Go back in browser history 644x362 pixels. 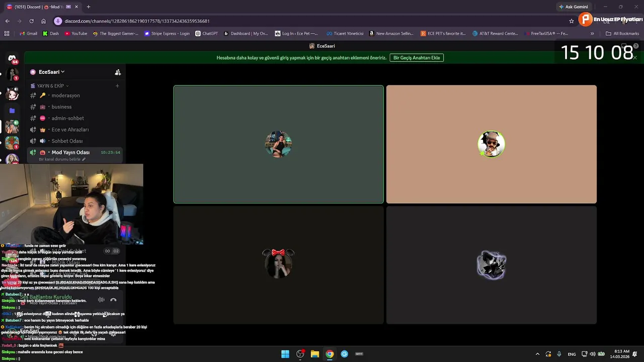point(7,21)
